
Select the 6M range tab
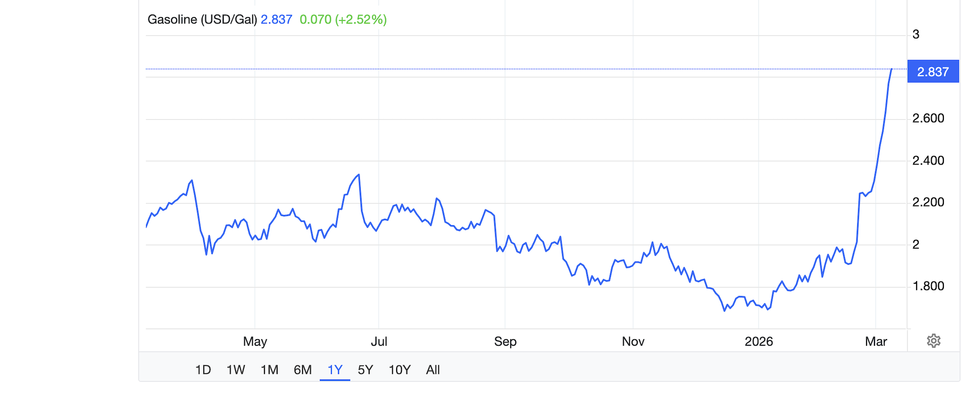point(302,370)
